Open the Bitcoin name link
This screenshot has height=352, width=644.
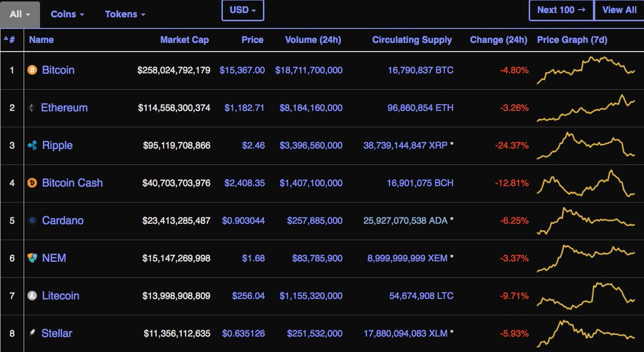58,70
